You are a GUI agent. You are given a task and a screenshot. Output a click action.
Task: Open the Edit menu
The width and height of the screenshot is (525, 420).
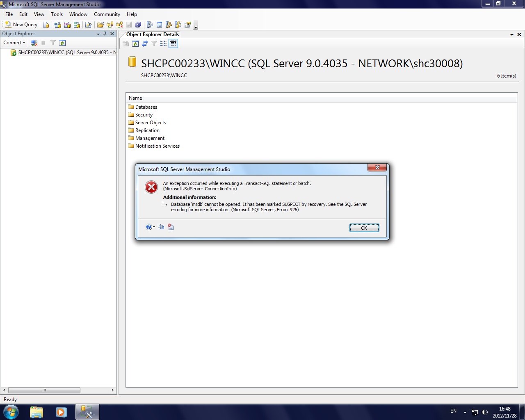coord(23,14)
